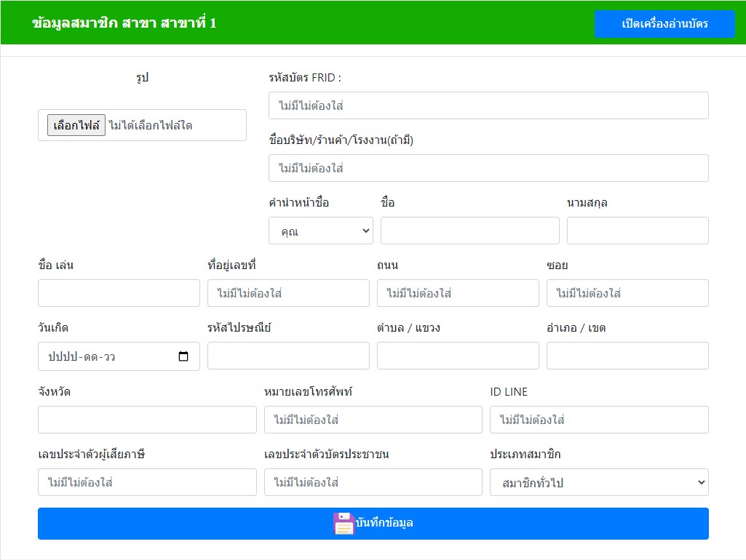Click the ชื่อ first name field
746x560 pixels.
tap(469, 231)
